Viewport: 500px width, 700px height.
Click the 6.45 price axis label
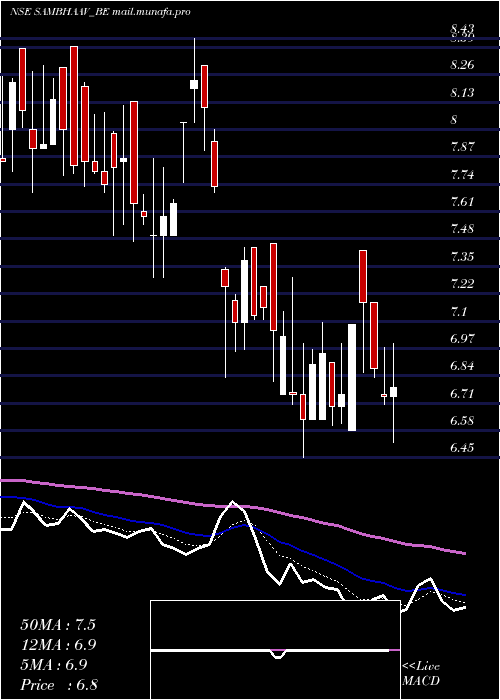click(x=462, y=448)
